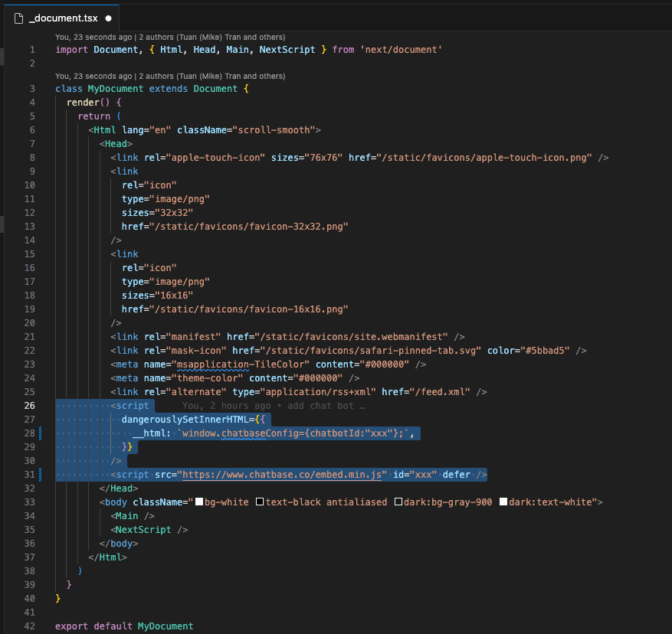The width and height of the screenshot is (672, 634).
Task: Click line number 26 in the gutter
Action: [30, 406]
